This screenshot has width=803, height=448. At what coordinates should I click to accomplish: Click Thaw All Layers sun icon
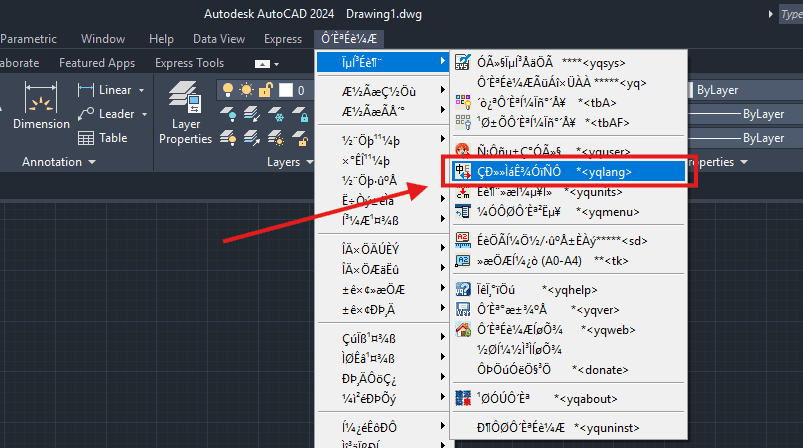click(277, 138)
